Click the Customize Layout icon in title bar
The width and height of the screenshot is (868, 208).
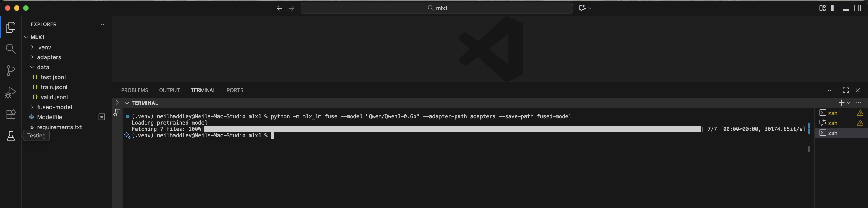tap(822, 8)
